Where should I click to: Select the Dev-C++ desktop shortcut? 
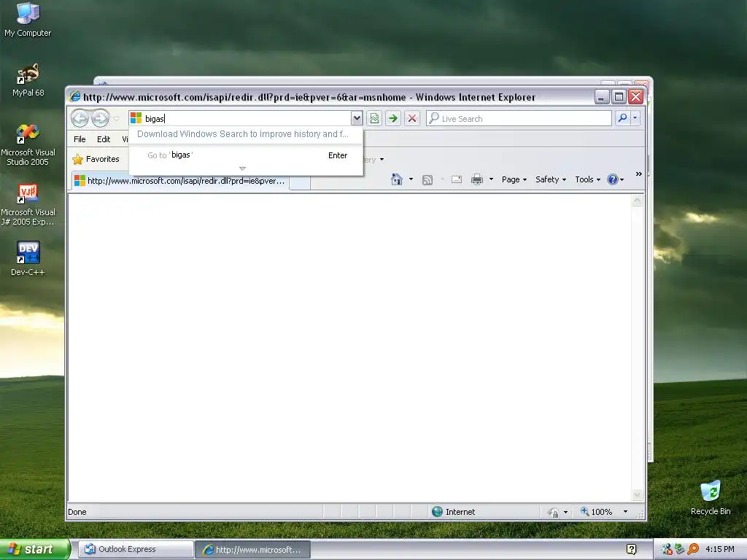28,259
